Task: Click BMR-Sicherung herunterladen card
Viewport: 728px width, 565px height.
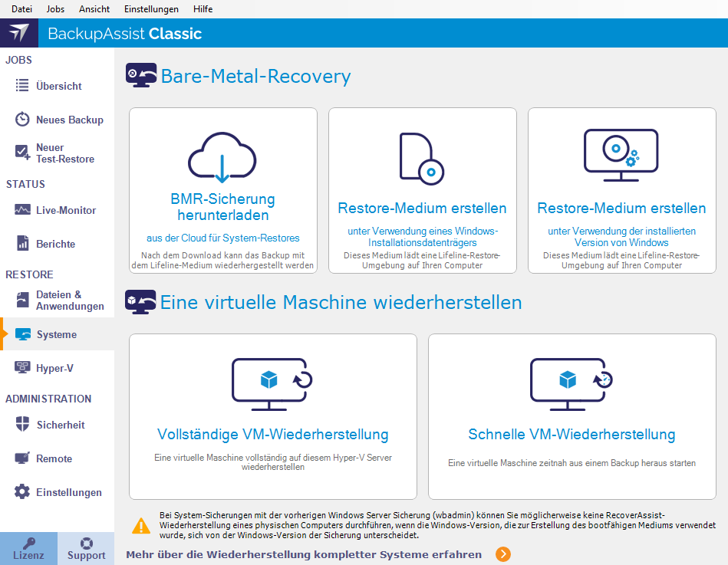Action: pos(222,190)
